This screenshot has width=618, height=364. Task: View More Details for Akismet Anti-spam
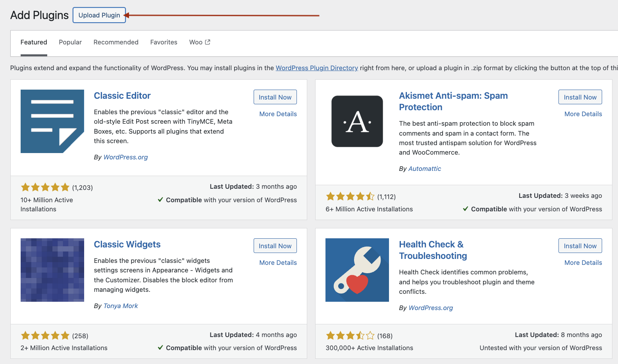point(583,114)
